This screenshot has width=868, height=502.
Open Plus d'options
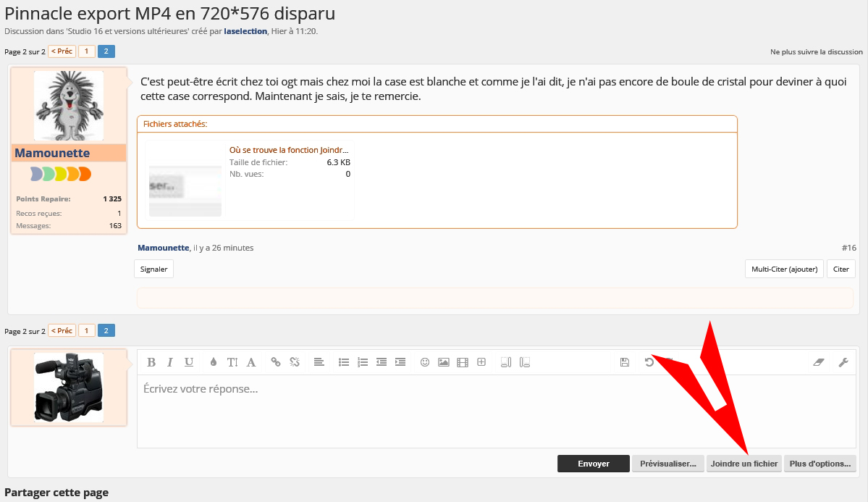coord(820,464)
